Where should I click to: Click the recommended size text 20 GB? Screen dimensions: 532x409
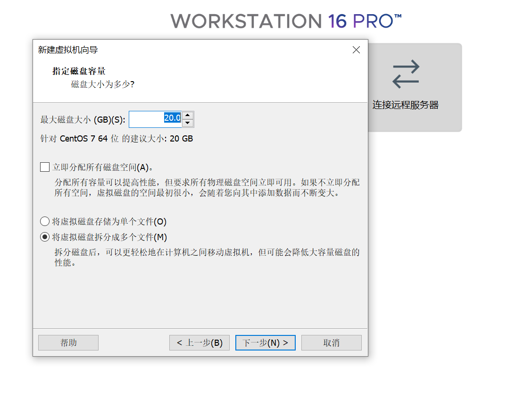coord(181,139)
